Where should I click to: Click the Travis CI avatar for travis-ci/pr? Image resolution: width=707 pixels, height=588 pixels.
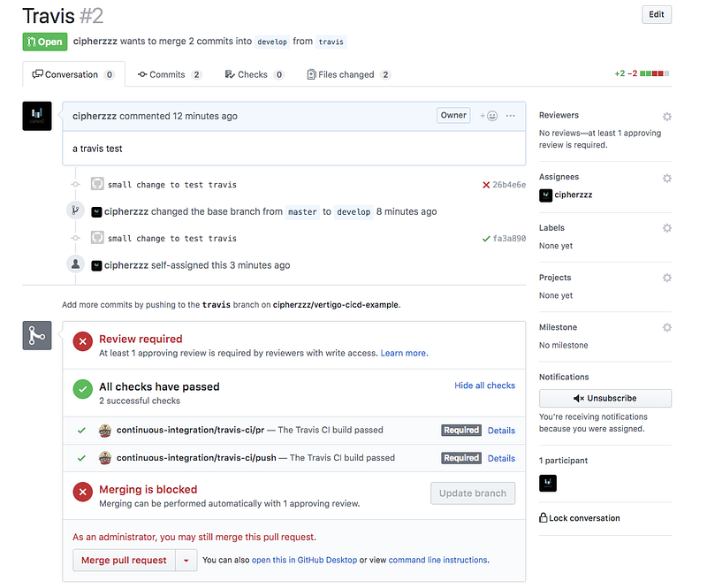(x=105, y=431)
